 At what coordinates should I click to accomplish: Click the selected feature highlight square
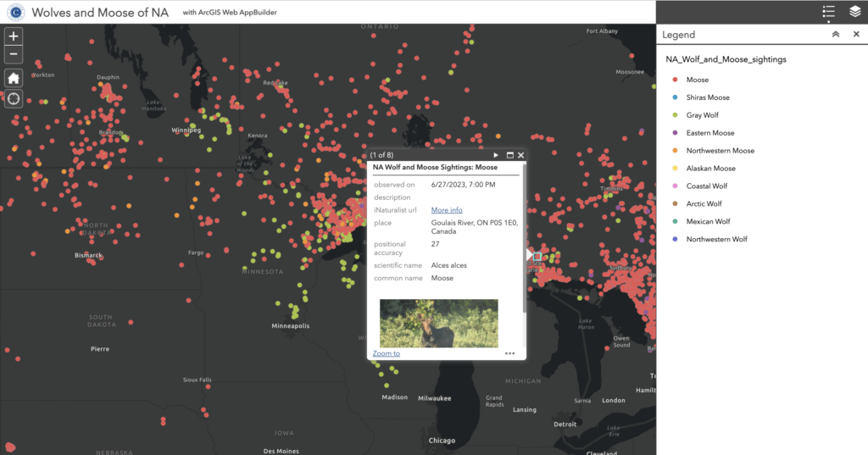[x=537, y=256]
